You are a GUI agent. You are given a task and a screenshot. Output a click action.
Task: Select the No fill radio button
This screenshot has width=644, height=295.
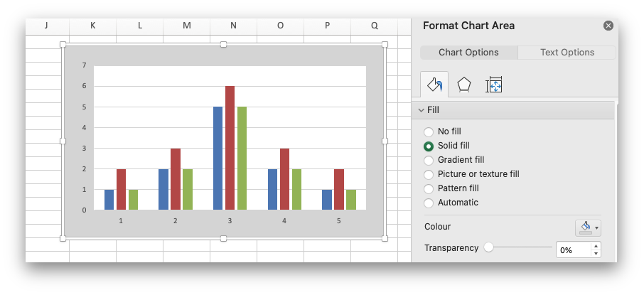pyautogui.click(x=429, y=132)
